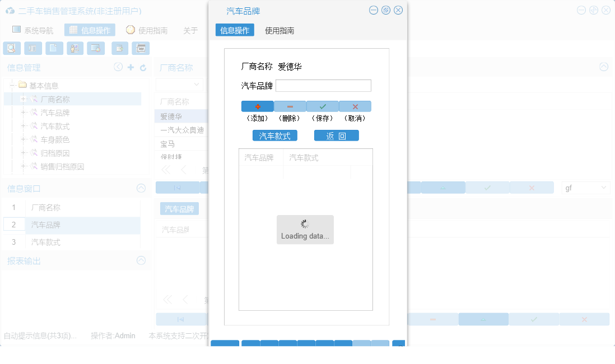Click the 汽车款式 button in the dialog

click(275, 135)
